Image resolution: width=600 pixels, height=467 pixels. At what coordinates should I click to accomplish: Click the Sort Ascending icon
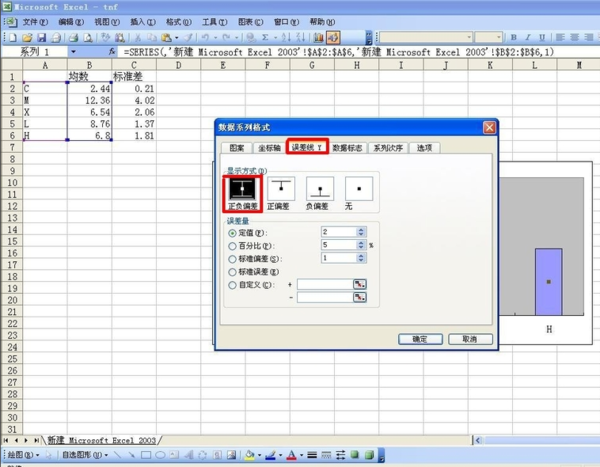pyautogui.click(x=286, y=38)
